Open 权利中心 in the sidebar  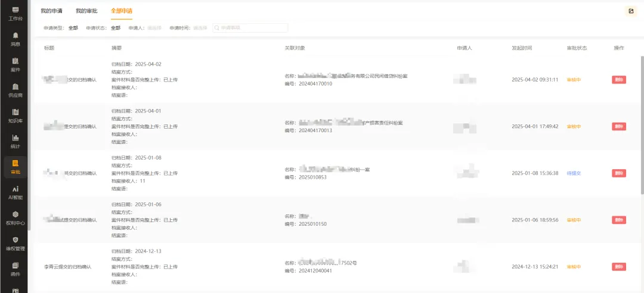(16, 218)
